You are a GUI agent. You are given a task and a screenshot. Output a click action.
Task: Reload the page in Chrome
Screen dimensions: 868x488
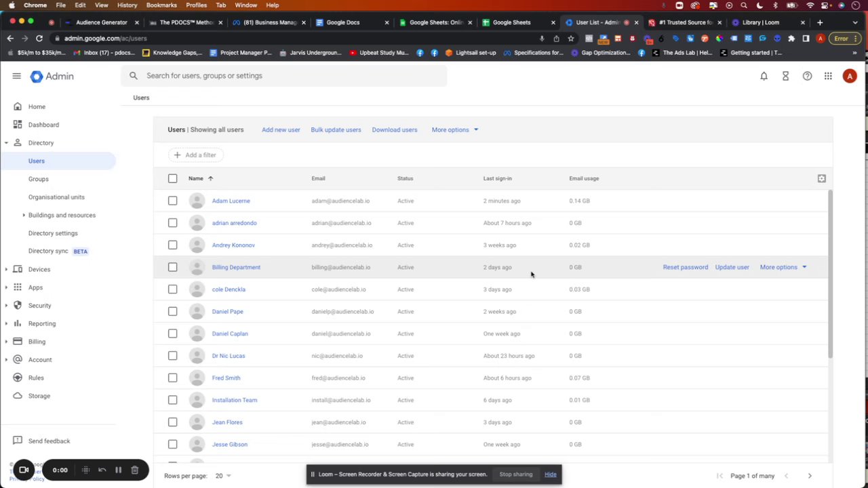(x=39, y=39)
